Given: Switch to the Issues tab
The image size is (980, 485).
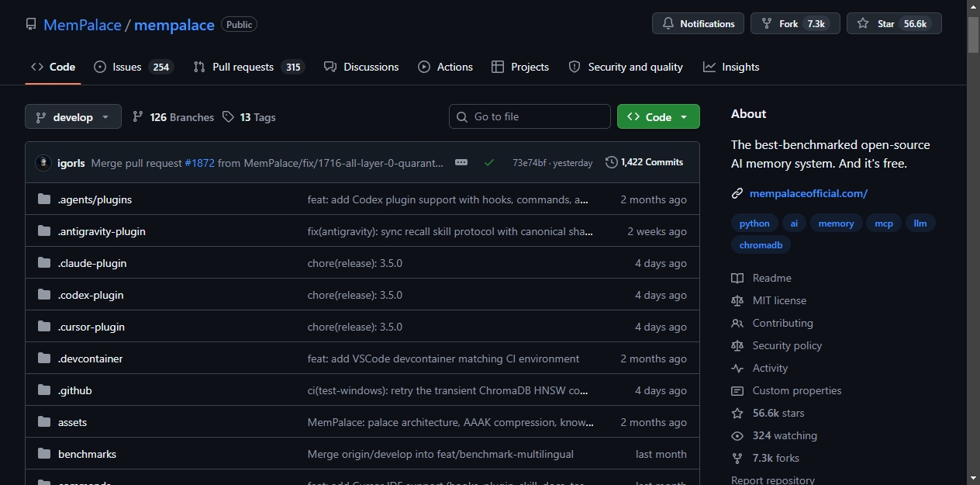Looking at the screenshot, I should pyautogui.click(x=133, y=67).
